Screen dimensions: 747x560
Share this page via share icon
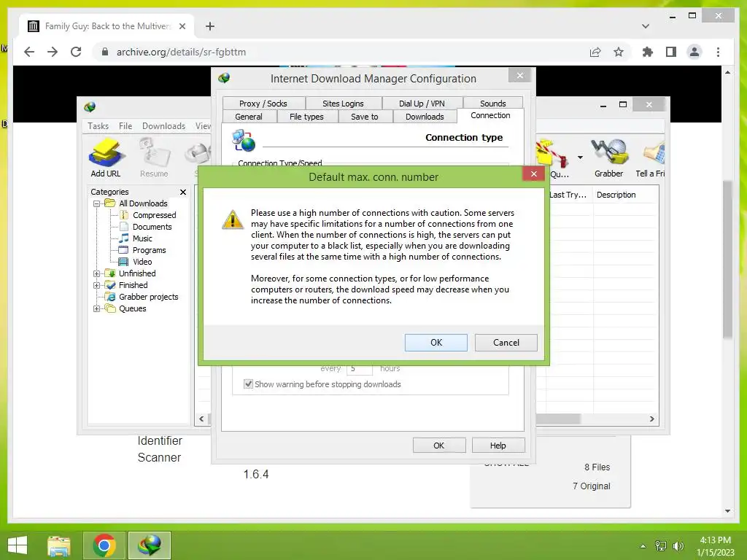(x=595, y=52)
